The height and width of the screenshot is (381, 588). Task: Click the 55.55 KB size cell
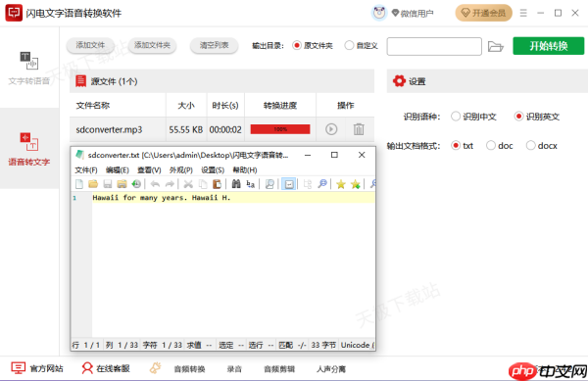pos(185,129)
